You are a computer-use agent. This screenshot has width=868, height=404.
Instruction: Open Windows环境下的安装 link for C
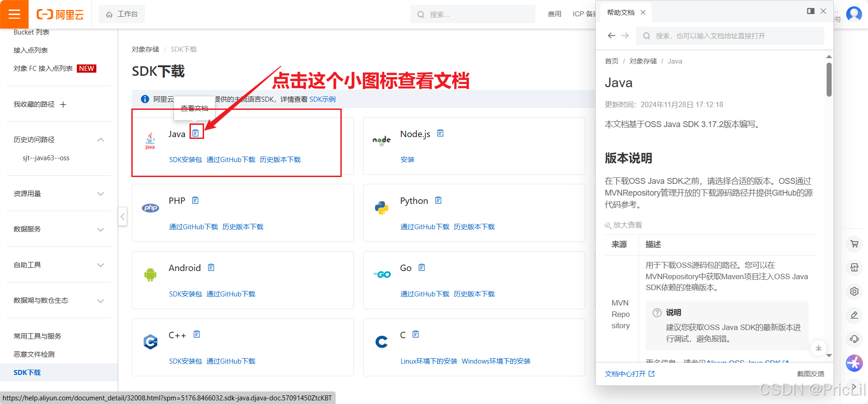[496, 361]
